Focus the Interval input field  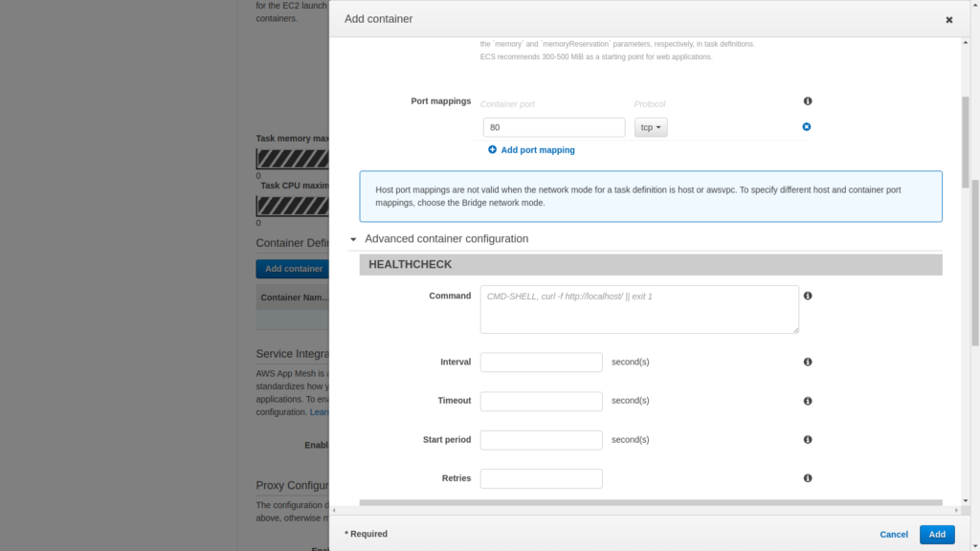pos(542,363)
